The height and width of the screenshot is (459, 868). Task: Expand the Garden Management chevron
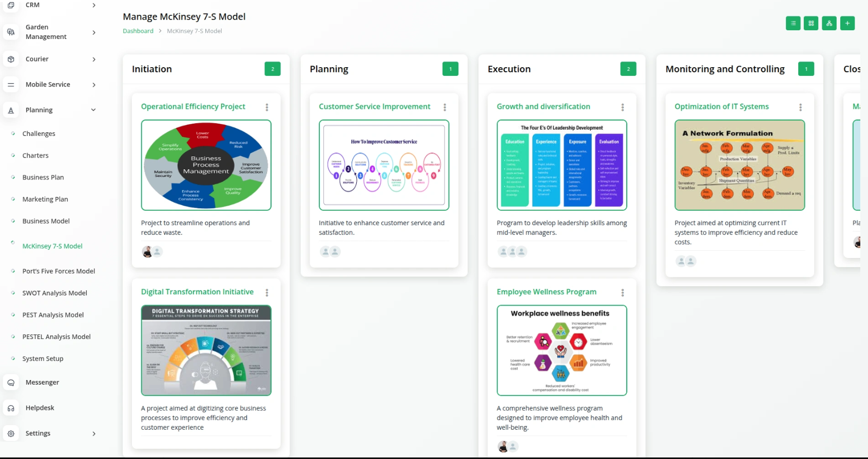94,32
